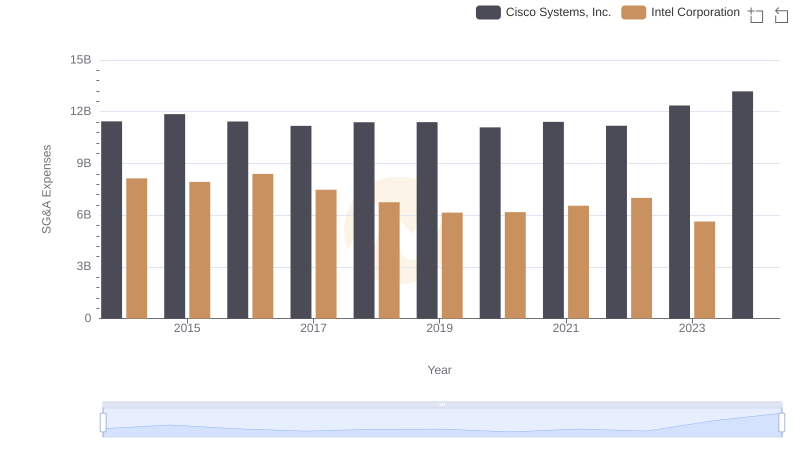
Task: Click the right handle of the zoom slider
Action: coord(782,423)
